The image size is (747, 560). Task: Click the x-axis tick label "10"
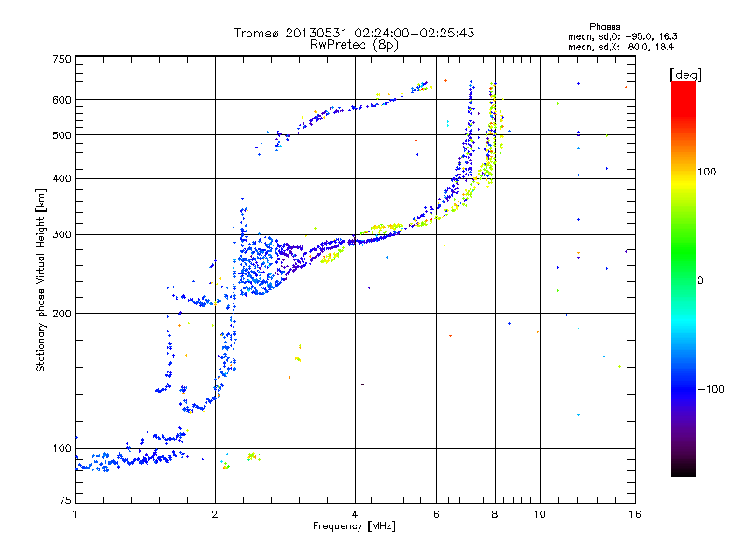coord(540,514)
